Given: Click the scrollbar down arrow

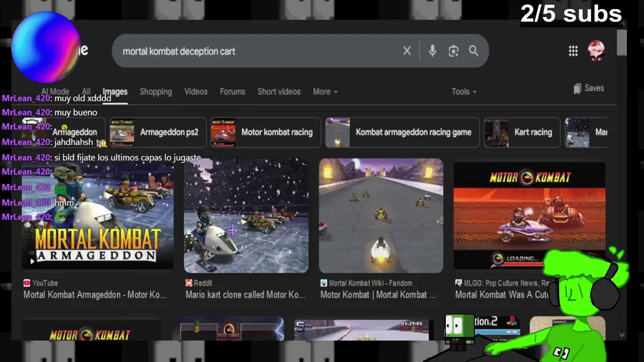Looking at the screenshot, I should click(622, 334).
